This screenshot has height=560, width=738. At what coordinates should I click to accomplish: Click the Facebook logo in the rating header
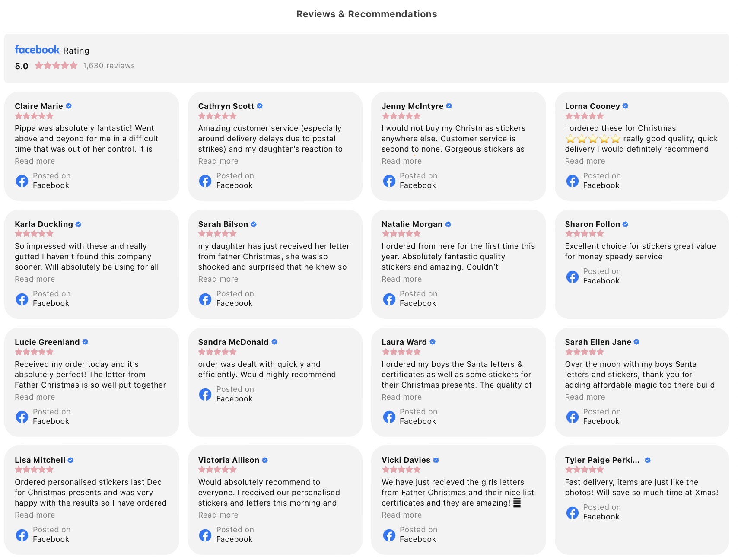(37, 50)
